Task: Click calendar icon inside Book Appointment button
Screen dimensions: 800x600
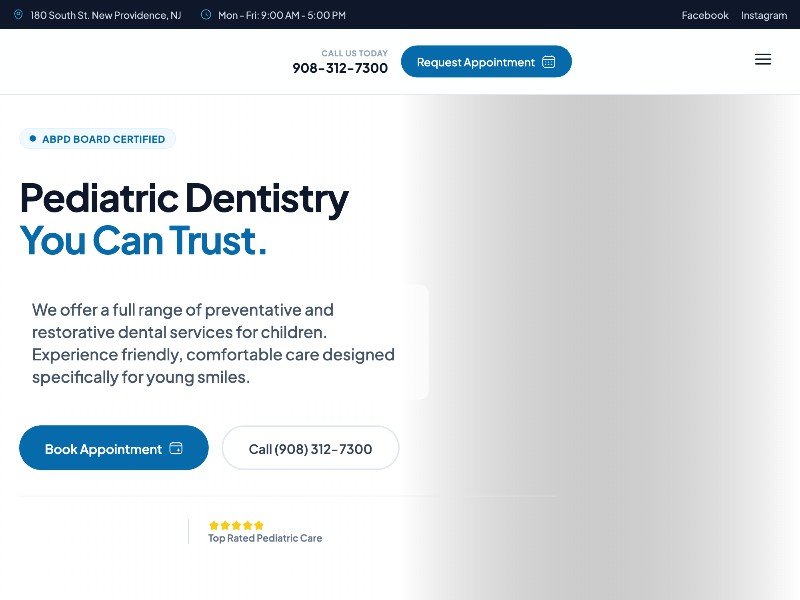Action: pos(176,448)
